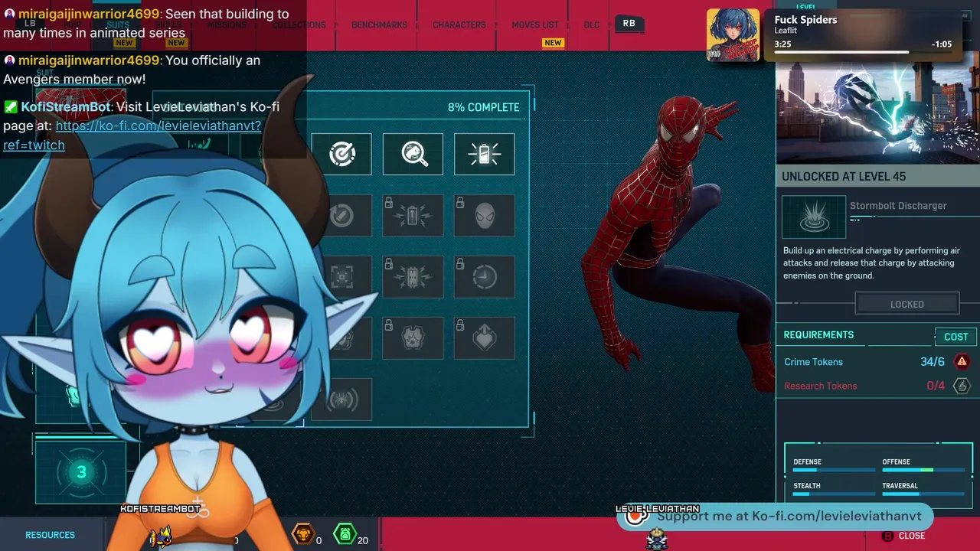Screen dimensions: 980x551
Task: Click the '0/4' research token count
Action: [936, 386]
